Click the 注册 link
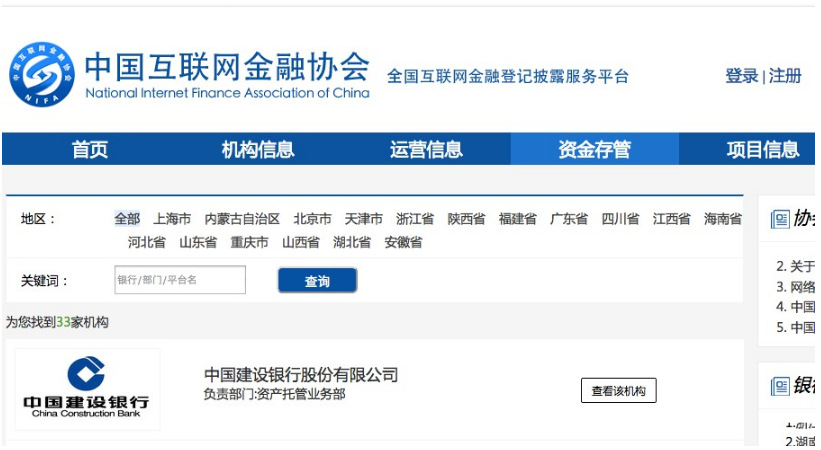This screenshot has width=821, height=450. coord(785,76)
